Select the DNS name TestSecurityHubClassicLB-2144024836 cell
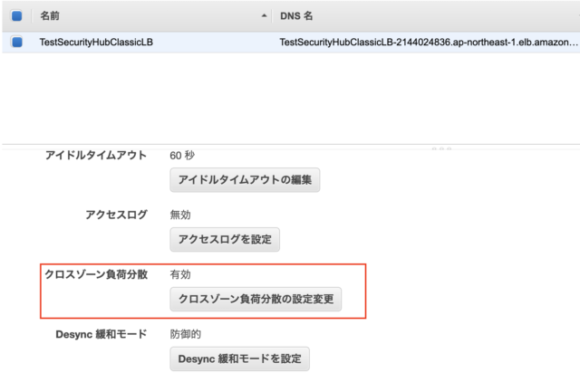The width and height of the screenshot is (580, 392). click(429, 43)
